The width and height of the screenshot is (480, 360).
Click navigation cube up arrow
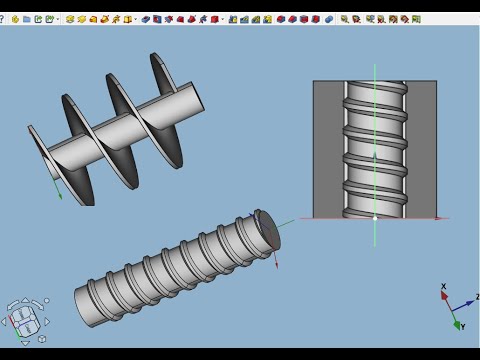[25, 300]
